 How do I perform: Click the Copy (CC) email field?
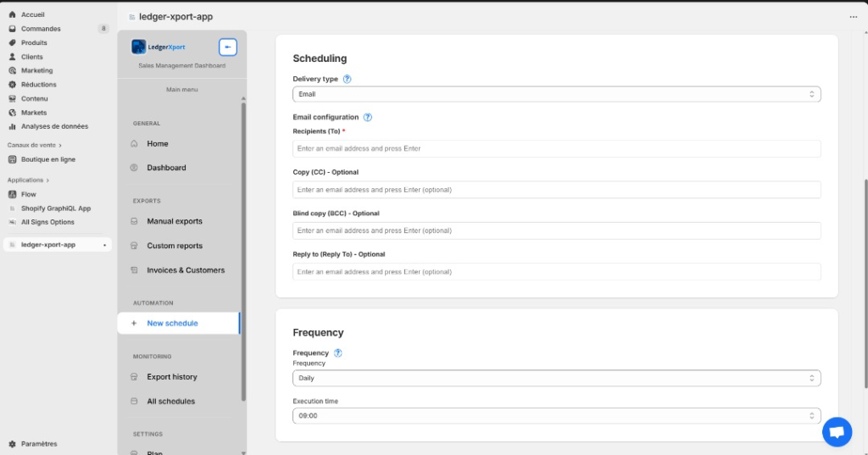pyautogui.click(x=556, y=190)
